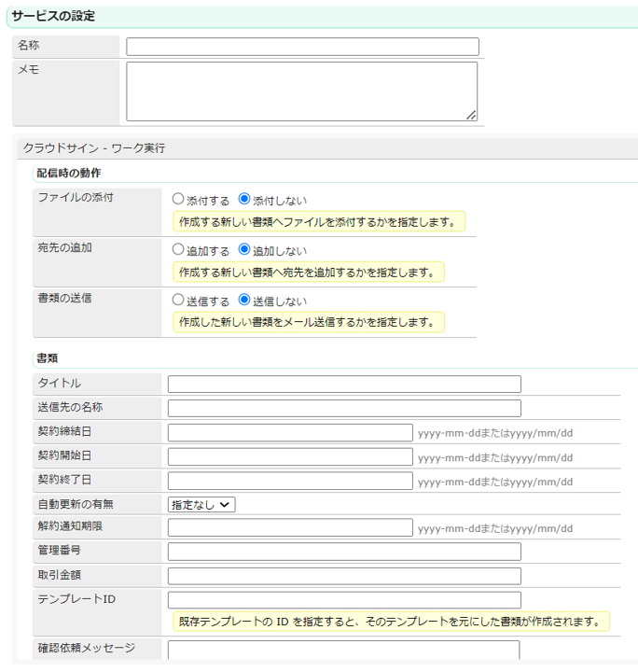Select 添付する radio button
638x672 pixels.
pos(178,199)
